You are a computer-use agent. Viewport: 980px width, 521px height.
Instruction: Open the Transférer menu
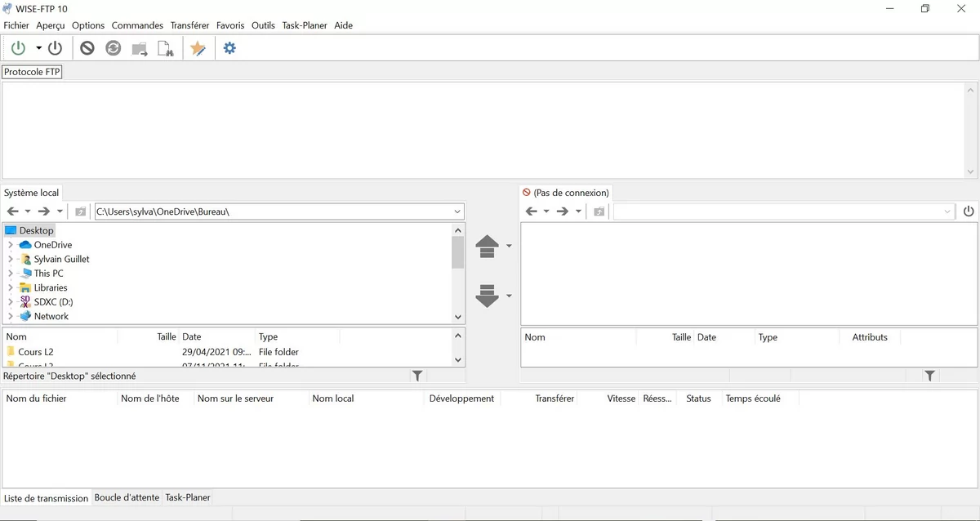point(189,25)
